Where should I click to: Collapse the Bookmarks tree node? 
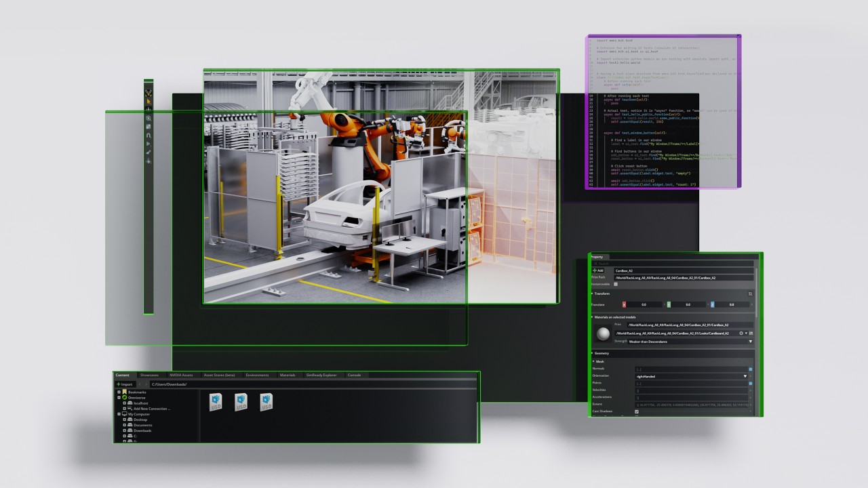tap(119, 392)
